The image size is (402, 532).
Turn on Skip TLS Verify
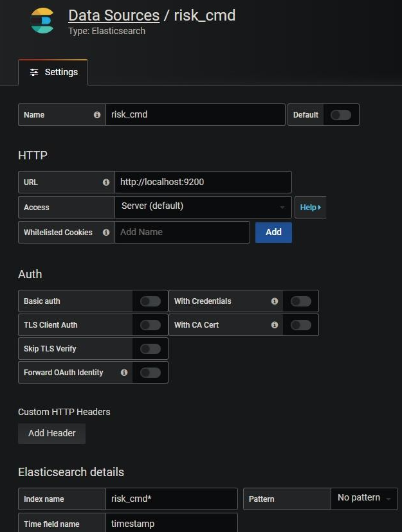point(150,349)
